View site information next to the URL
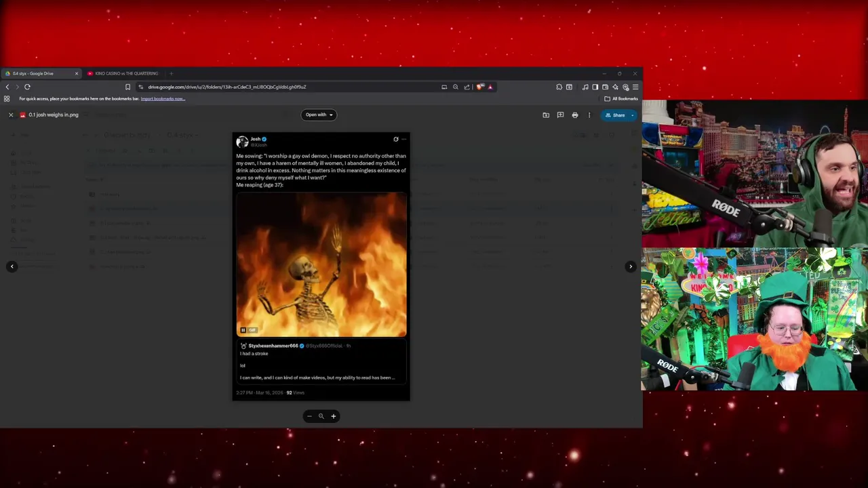868x488 pixels. [x=140, y=87]
